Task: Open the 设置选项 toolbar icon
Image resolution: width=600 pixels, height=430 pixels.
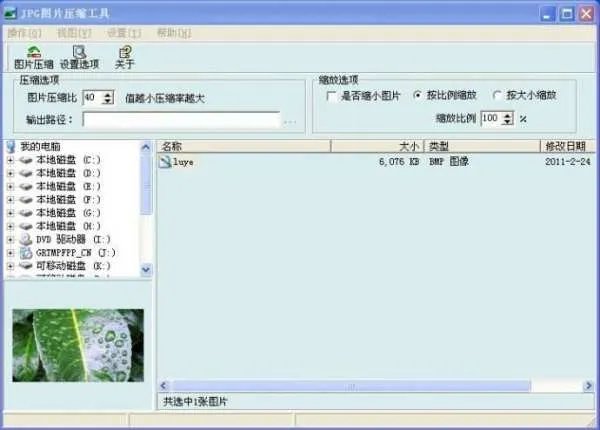Action: [79, 52]
